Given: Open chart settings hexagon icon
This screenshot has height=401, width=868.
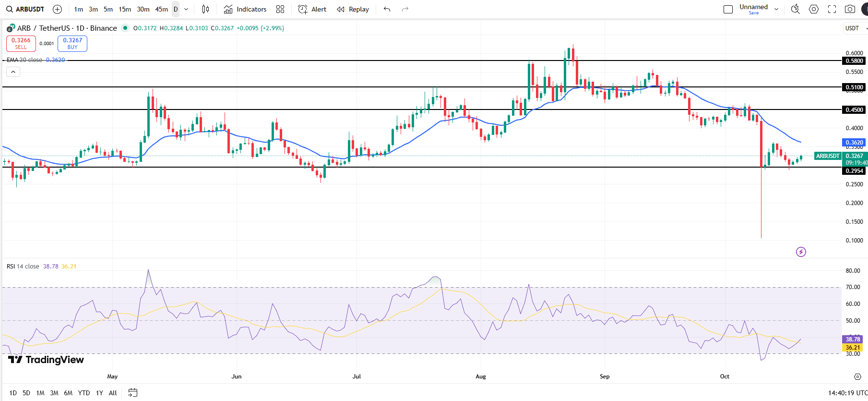Looking at the screenshot, I should (x=814, y=9).
